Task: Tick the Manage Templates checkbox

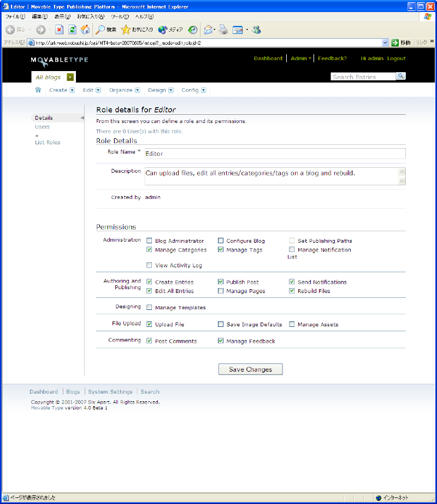Action: pyautogui.click(x=149, y=308)
